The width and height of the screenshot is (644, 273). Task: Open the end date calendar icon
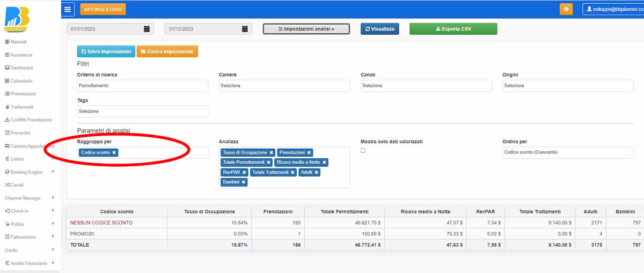click(x=245, y=29)
